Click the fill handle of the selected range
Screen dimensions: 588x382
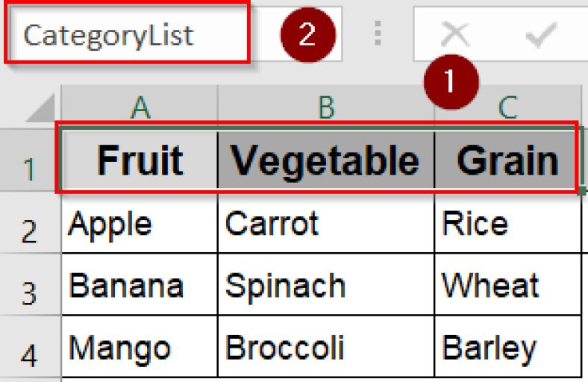tap(582, 191)
